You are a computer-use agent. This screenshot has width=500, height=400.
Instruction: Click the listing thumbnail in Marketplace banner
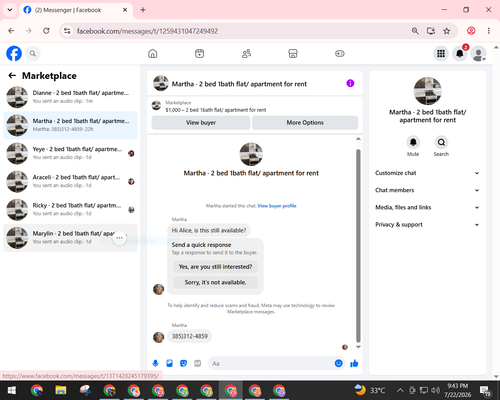[x=156, y=106]
